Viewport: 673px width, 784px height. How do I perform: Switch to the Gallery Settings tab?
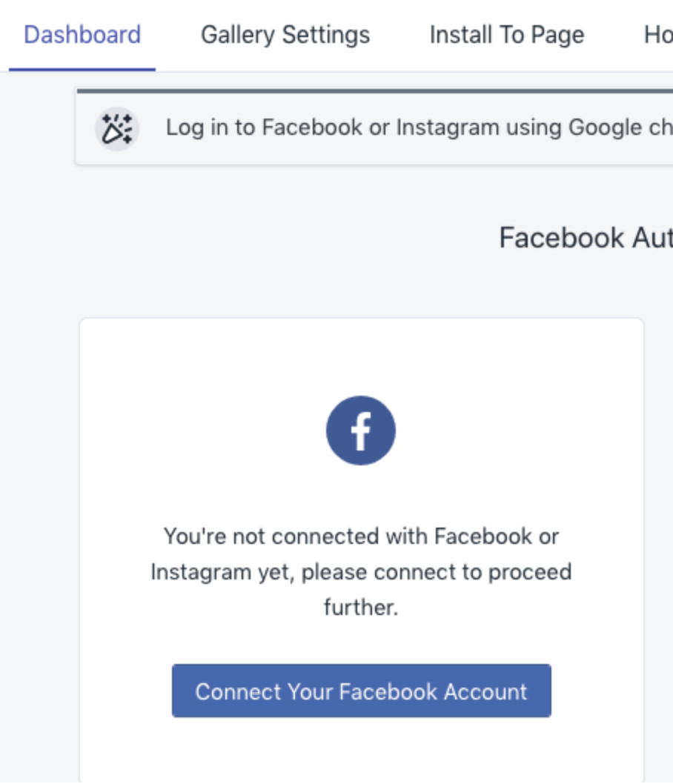(x=285, y=35)
